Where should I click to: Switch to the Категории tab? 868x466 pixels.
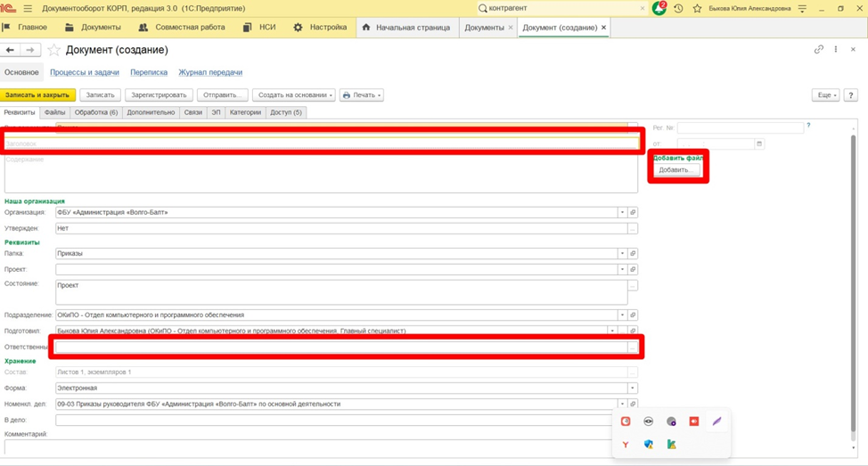(245, 112)
